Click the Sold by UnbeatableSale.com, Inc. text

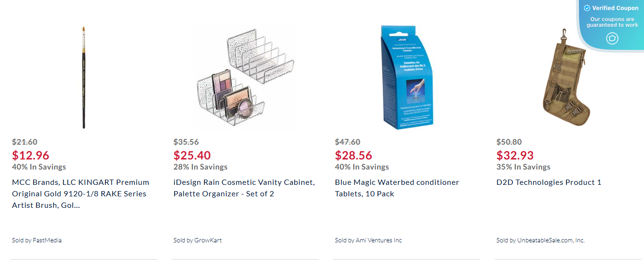pyautogui.click(x=540, y=240)
